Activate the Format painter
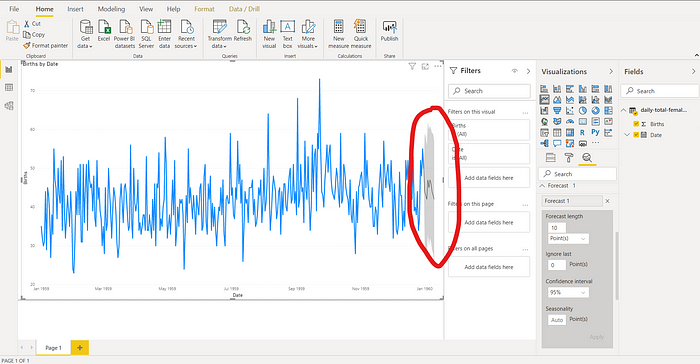 point(46,45)
